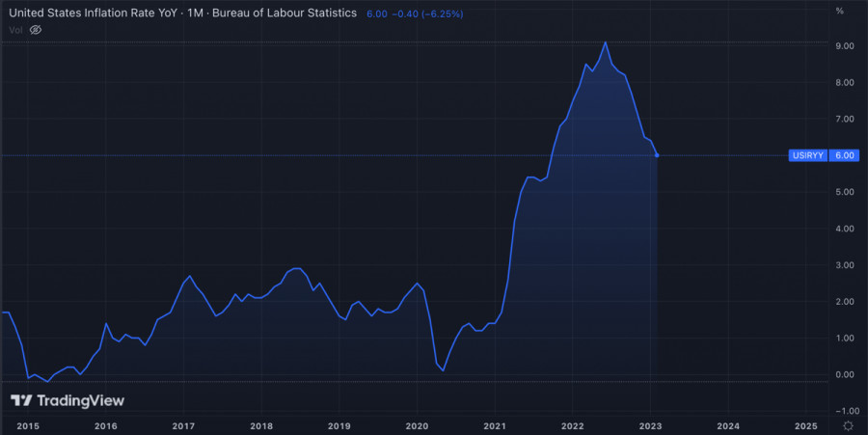This screenshot has height=435, width=868.
Task: Select the last data point dot at 6.00
Action: pos(657,155)
